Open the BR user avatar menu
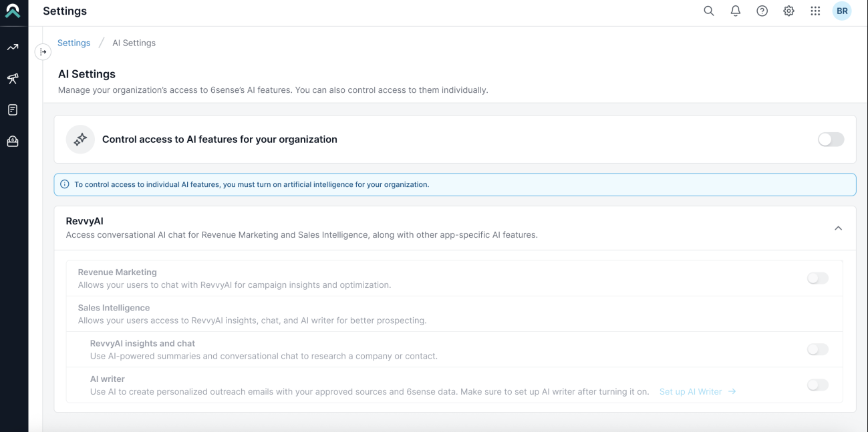Image resolution: width=868 pixels, height=432 pixels. (842, 11)
